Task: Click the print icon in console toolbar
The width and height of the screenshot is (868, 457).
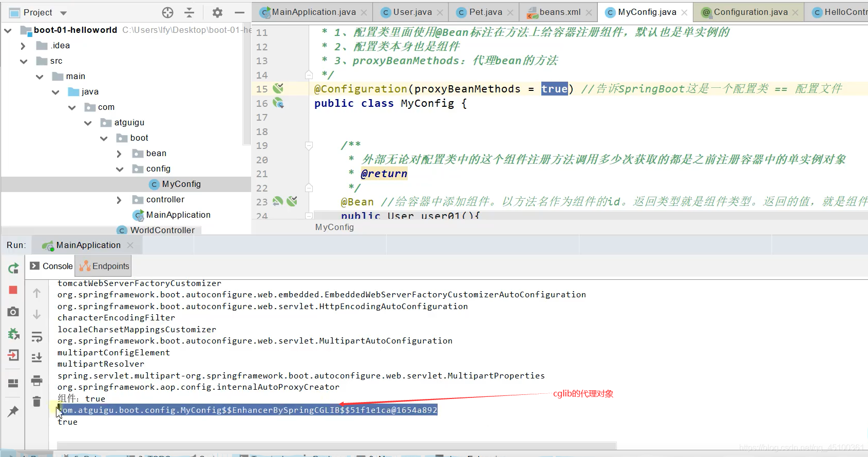Action: 37,380
